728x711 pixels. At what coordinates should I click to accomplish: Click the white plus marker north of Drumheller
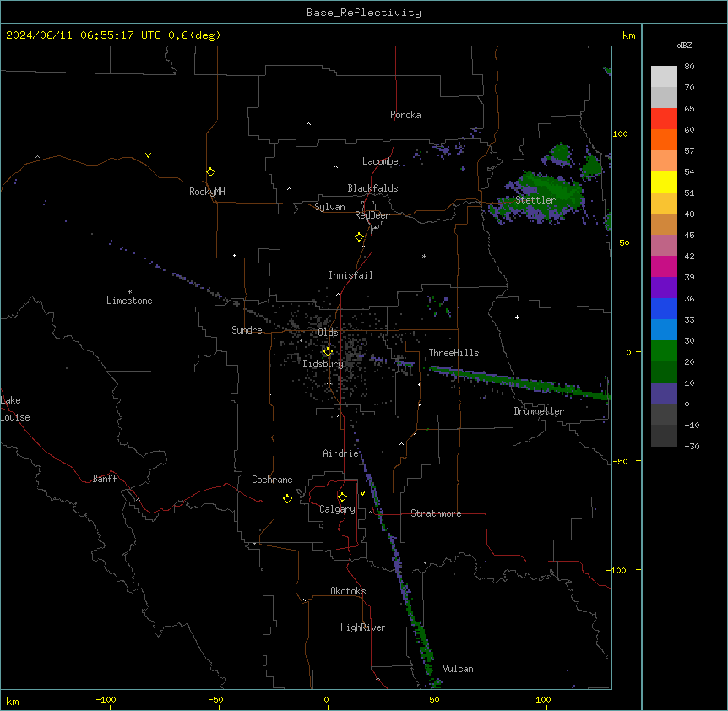click(517, 317)
